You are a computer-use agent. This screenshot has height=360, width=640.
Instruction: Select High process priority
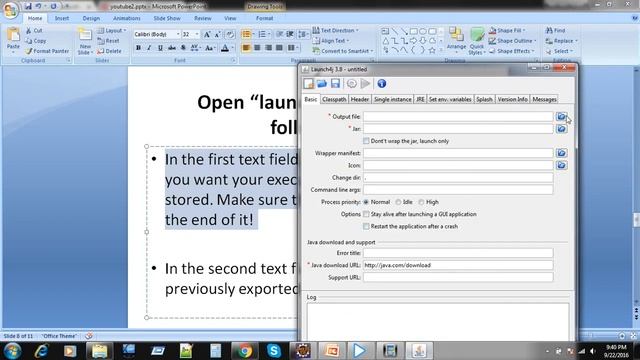421,202
